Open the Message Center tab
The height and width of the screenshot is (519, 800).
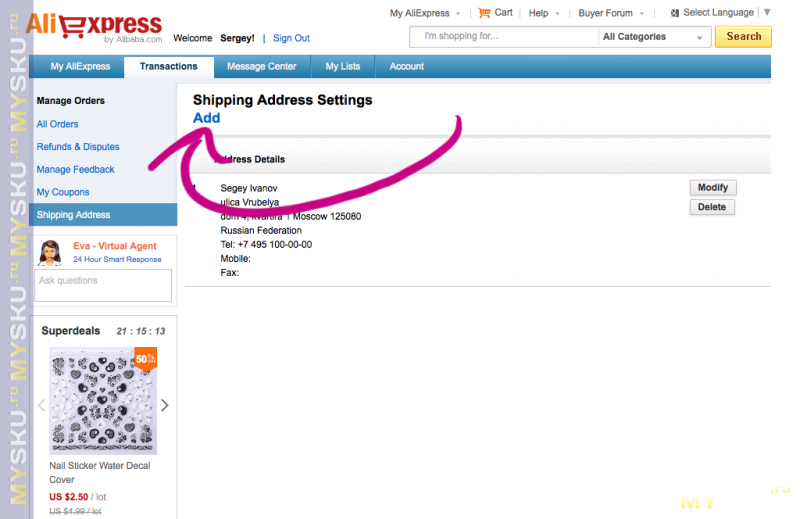click(x=261, y=67)
